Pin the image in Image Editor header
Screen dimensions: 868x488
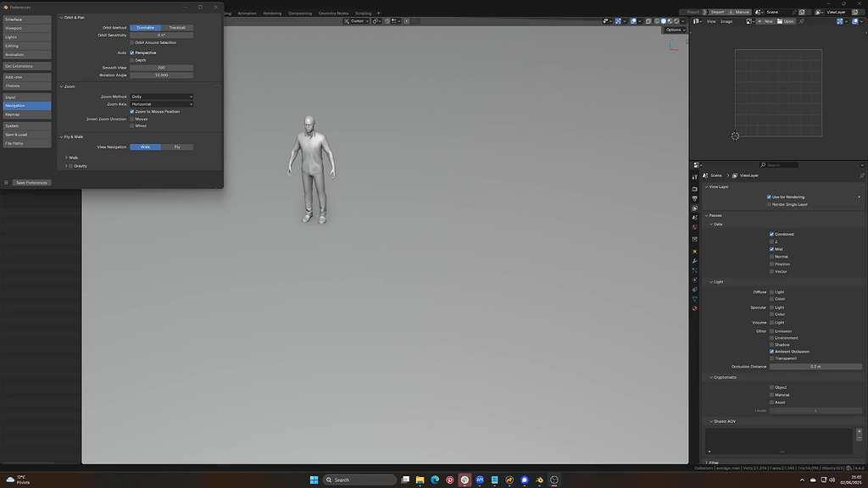tap(802, 21)
